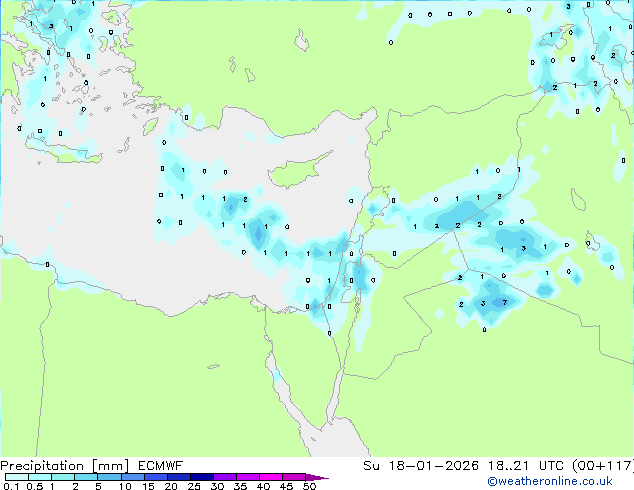This screenshot has width=634, height=490.
Task: Select the 30–35 mm purple legend swatch
Action: point(224,477)
